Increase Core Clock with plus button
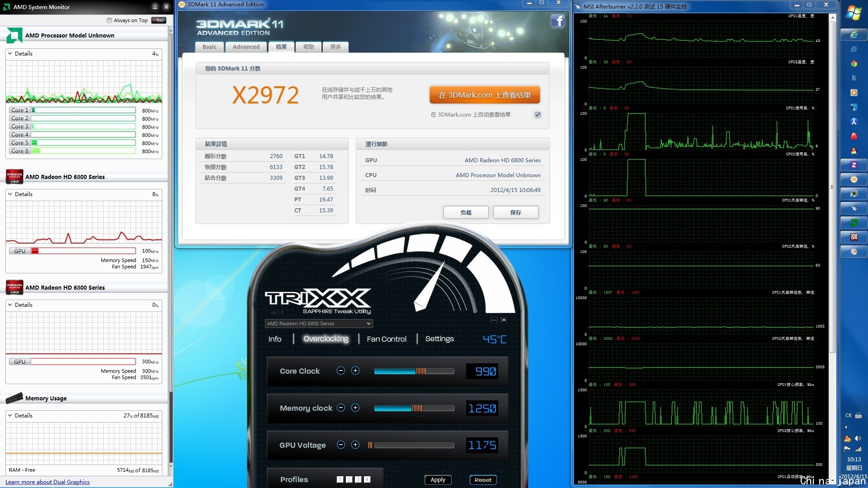868x488 pixels. 355,371
